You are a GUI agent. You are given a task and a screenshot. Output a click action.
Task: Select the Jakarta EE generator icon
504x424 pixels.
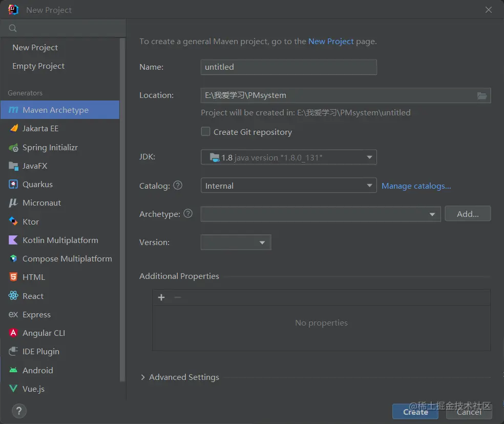point(13,129)
